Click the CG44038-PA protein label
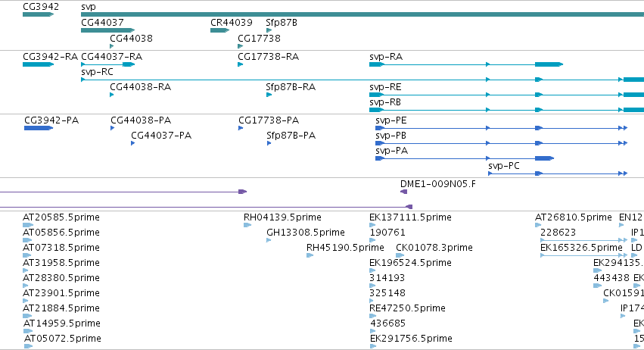 pos(141,120)
